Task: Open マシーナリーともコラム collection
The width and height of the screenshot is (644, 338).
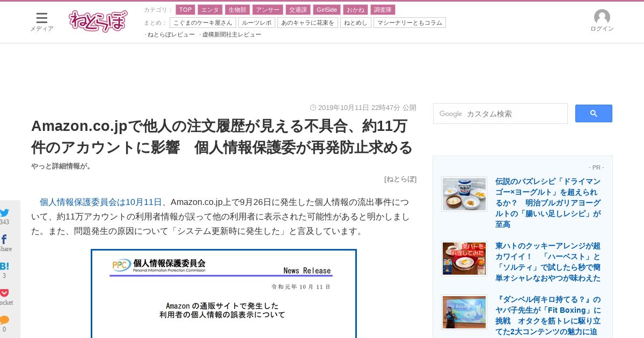Action: point(409,23)
